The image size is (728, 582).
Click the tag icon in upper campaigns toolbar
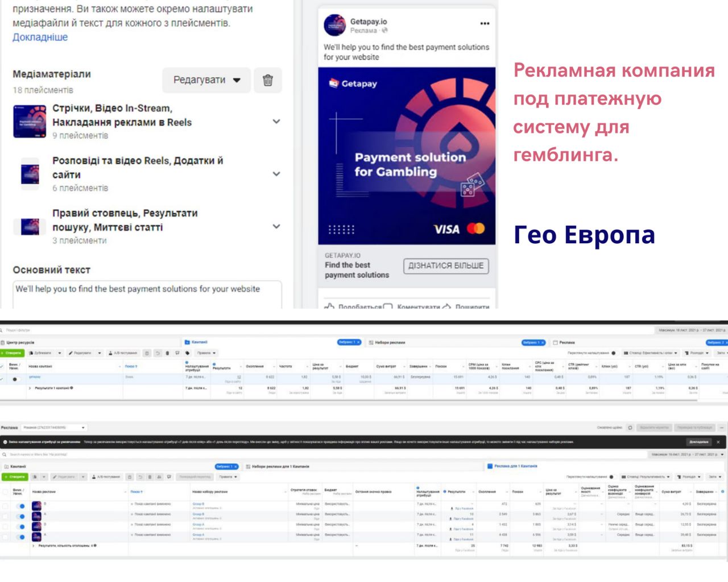pos(187,353)
